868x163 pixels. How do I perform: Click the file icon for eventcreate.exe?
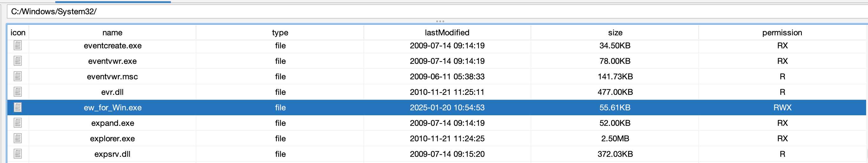[17, 45]
